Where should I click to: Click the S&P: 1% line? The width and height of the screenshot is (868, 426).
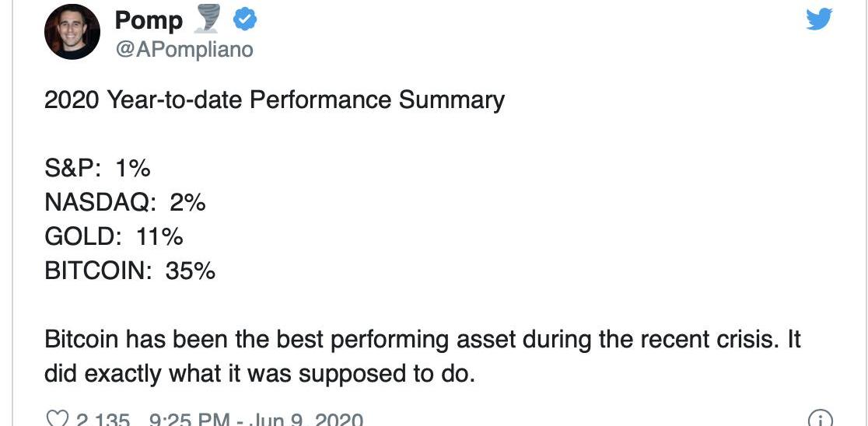point(97,169)
